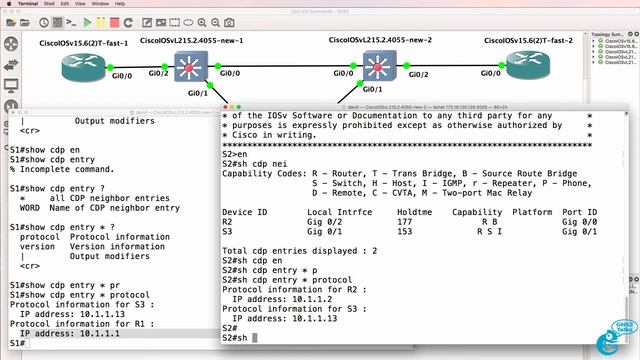The width and height of the screenshot is (640, 360).
Task: Click the S1# prompt in S1 terminal
Action: (x=18, y=343)
